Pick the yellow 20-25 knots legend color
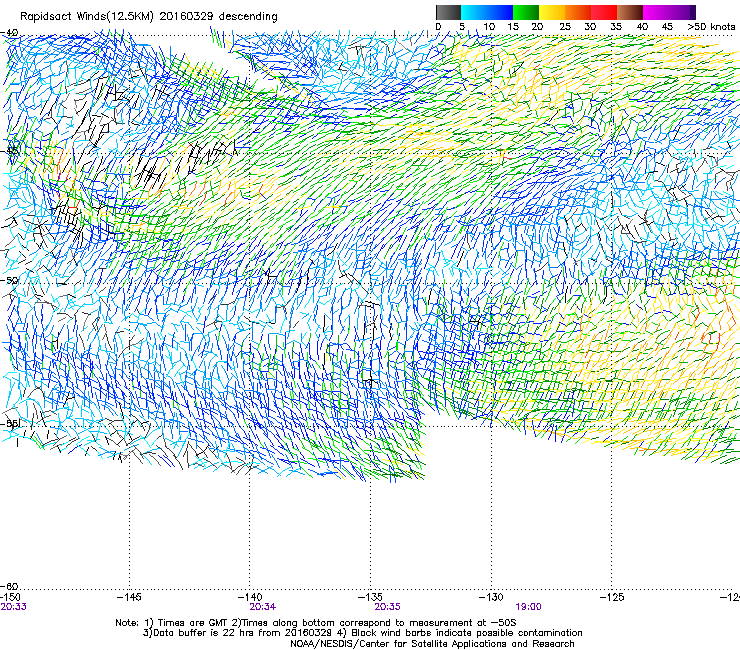The width and height of the screenshot is (740, 650). click(x=552, y=12)
